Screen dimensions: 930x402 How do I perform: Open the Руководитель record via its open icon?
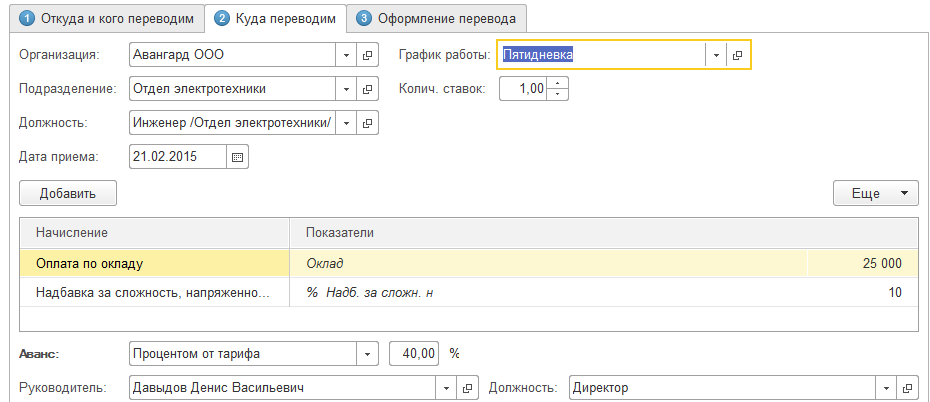(467, 387)
